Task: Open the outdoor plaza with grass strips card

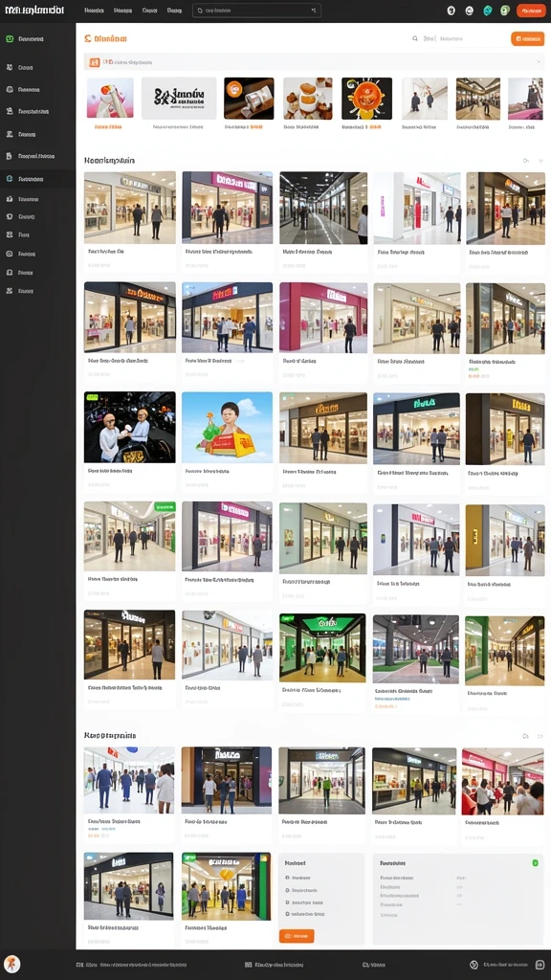Action: [416, 664]
